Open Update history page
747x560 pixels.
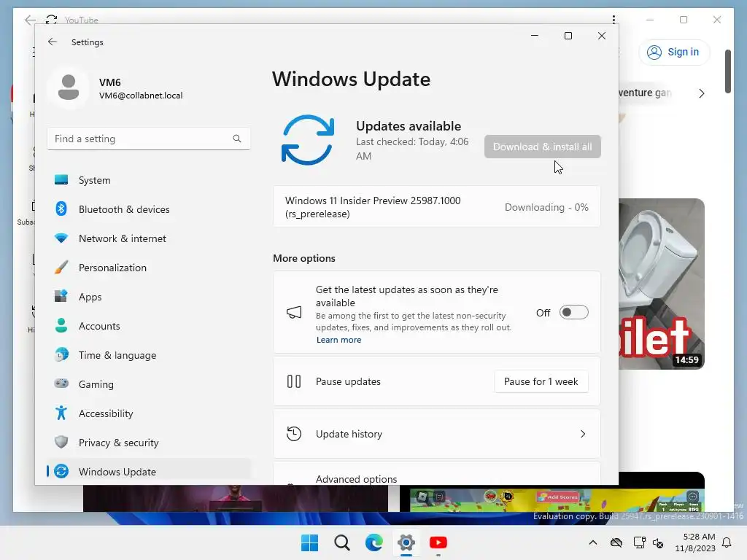tap(436, 434)
